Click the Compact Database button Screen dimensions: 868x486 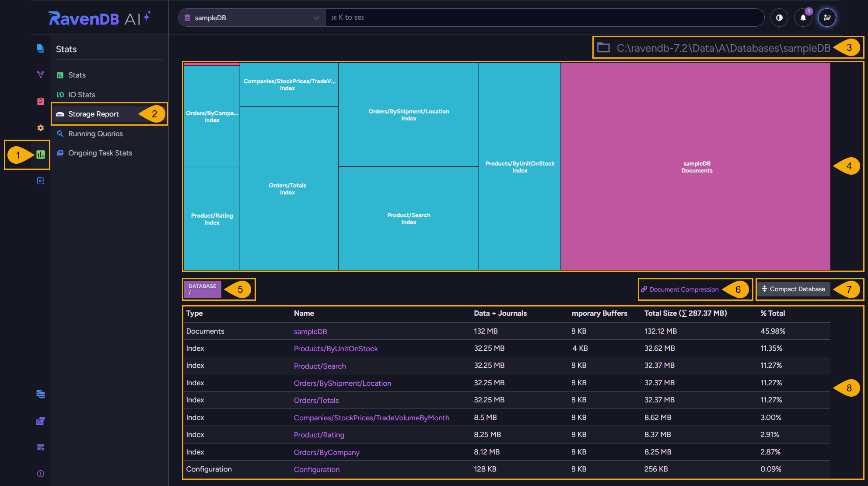pos(793,289)
